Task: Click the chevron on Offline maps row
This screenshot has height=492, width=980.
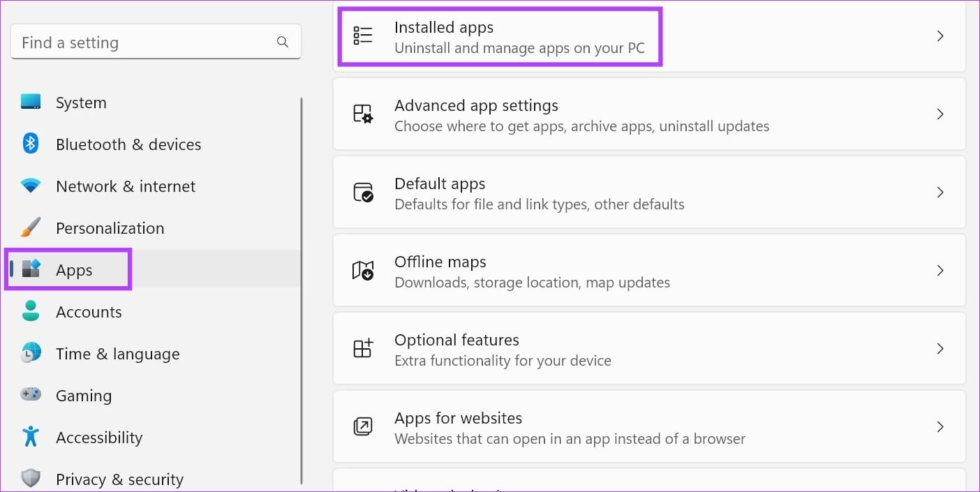Action: pyautogui.click(x=940, y=270)
